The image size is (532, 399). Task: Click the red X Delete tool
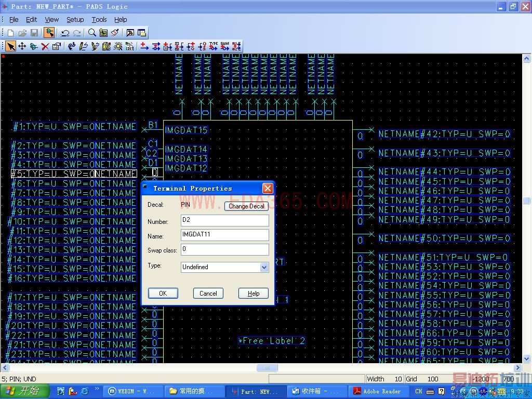click(45, 46)
